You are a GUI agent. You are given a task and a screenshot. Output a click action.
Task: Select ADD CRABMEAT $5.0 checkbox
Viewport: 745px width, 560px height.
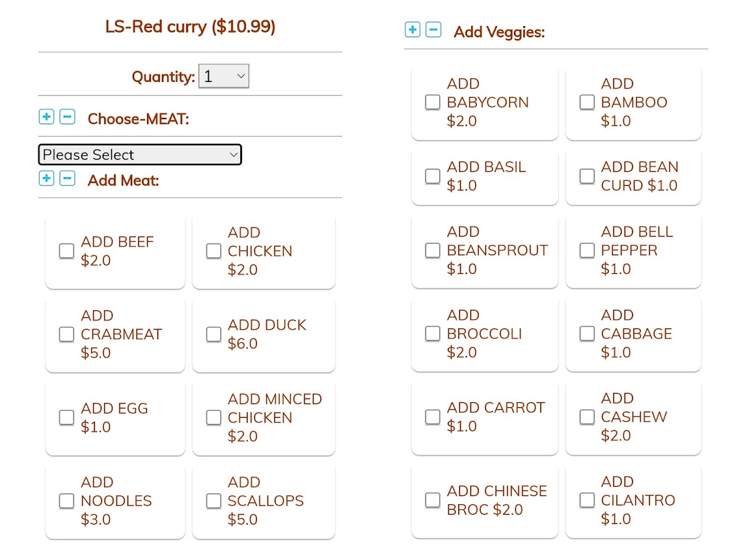click(66, 334)
